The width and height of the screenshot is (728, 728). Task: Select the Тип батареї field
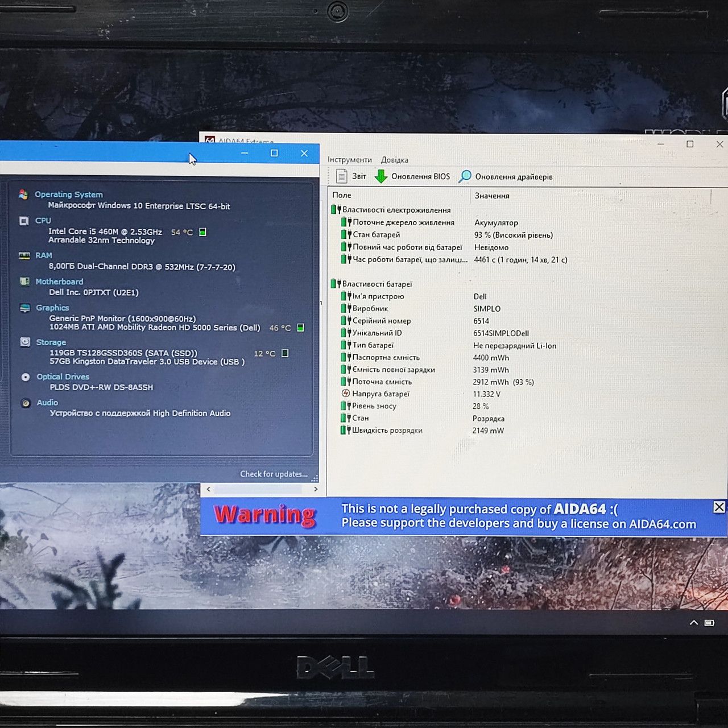[x=373, y=345]
